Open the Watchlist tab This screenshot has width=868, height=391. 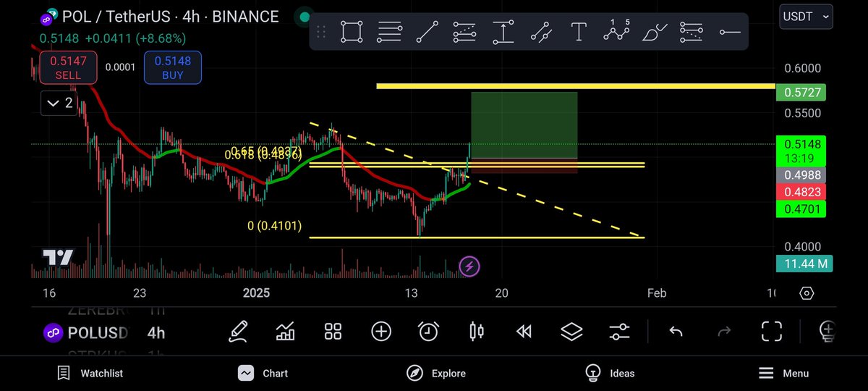click(90, 373)
